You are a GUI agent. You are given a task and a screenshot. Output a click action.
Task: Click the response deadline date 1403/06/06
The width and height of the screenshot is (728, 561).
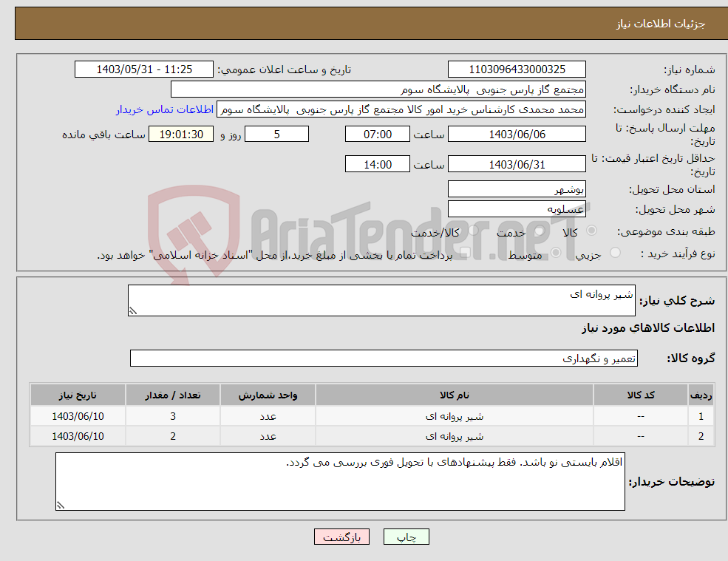point(517,135)
